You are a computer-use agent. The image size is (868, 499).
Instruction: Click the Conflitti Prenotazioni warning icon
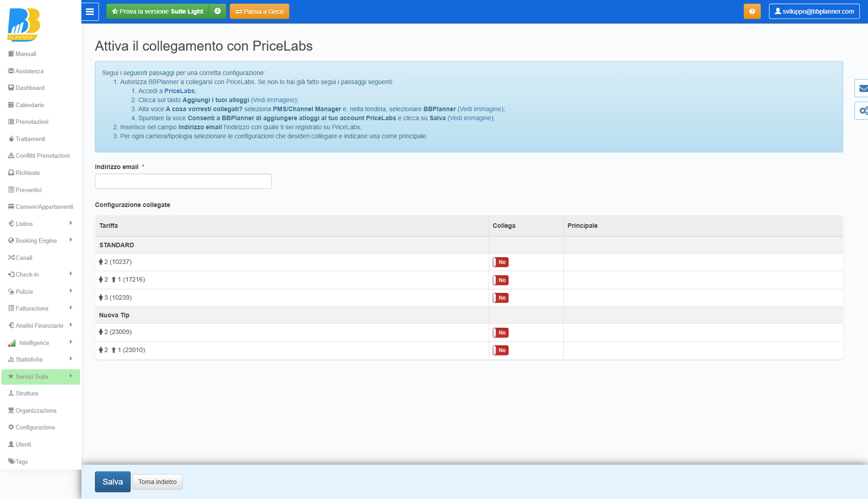point(11,155)
